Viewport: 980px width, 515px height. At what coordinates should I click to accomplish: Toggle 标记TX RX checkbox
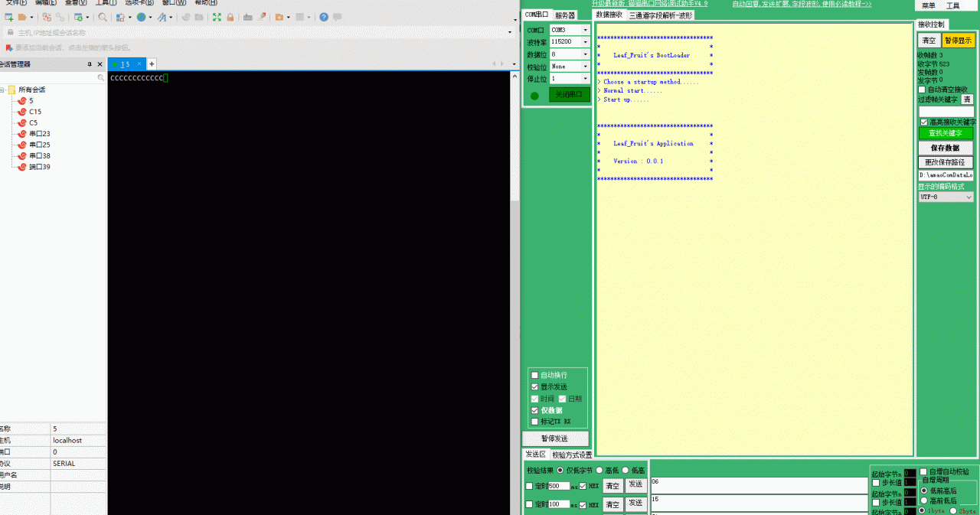(535, 422)
